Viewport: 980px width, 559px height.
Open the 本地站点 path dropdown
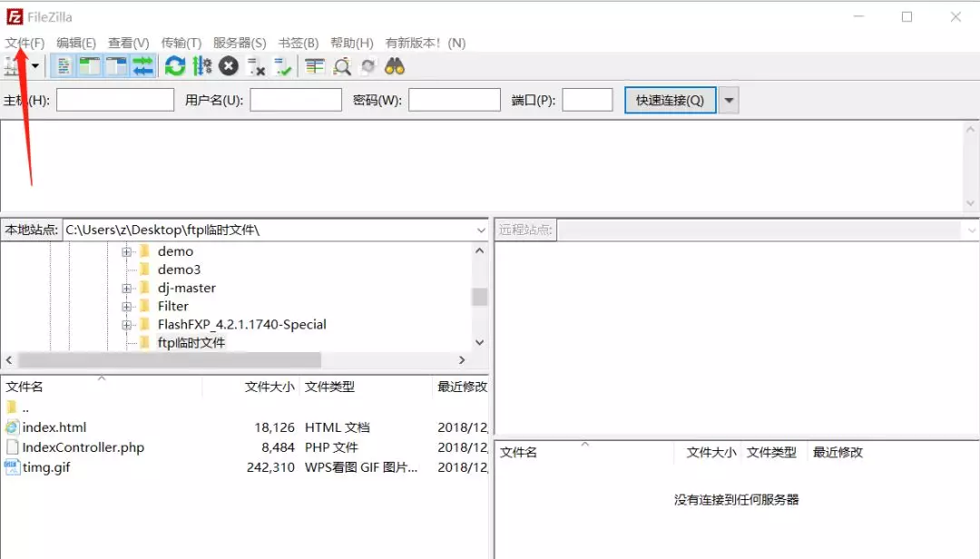pyautogui.click(x=481, y=230)
